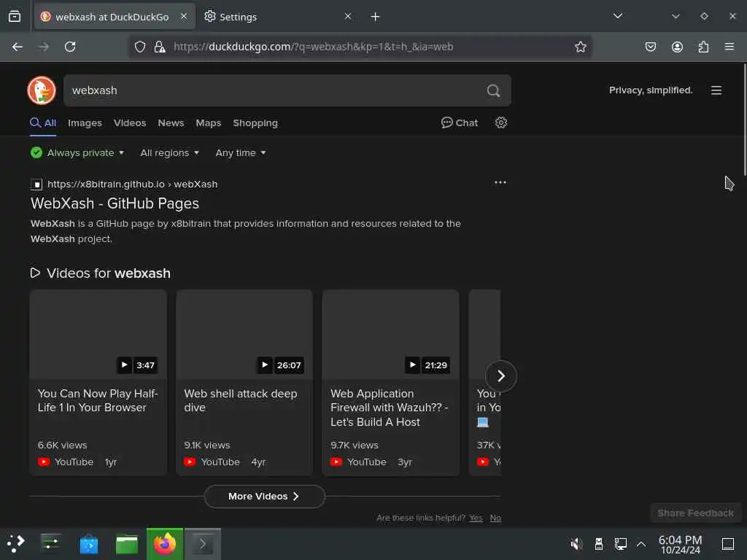The image size is (747, 560).
Task: Open the KDE application launcher
Action: (15, 543)
